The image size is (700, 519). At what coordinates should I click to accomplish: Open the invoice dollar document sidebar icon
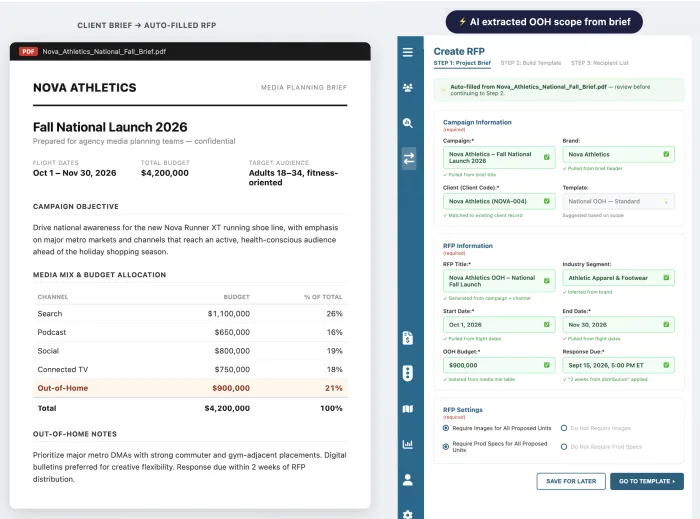[x=408, y=338]
